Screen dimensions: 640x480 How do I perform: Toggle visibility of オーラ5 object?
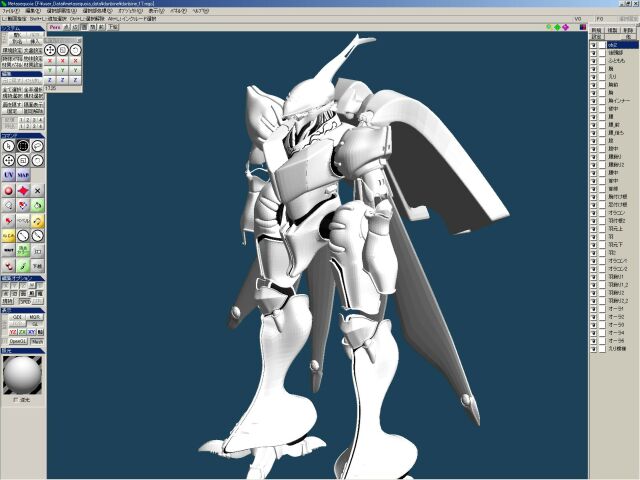(594, 341)
